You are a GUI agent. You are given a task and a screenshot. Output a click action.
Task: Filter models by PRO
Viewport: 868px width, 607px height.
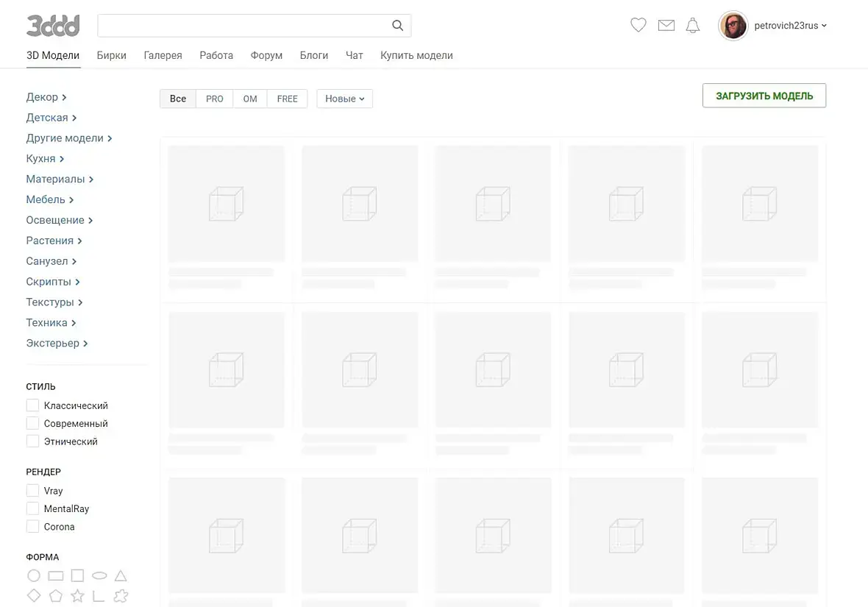click(215, 99)
